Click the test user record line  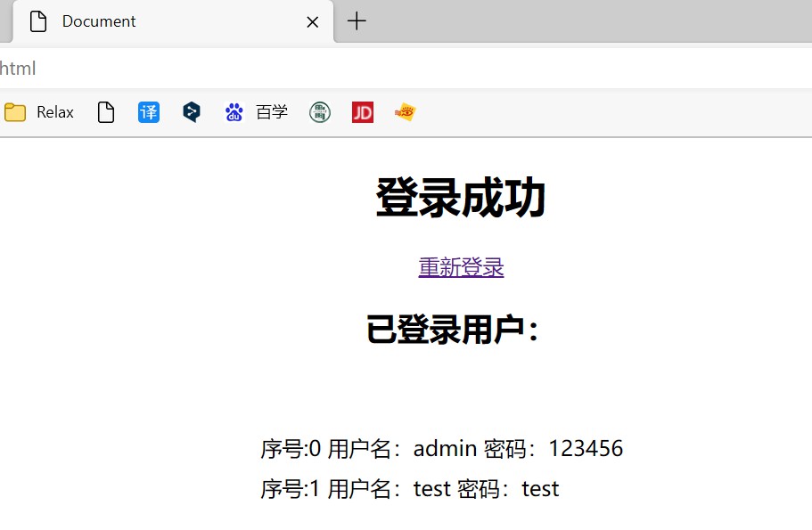(x=409, y=489)
